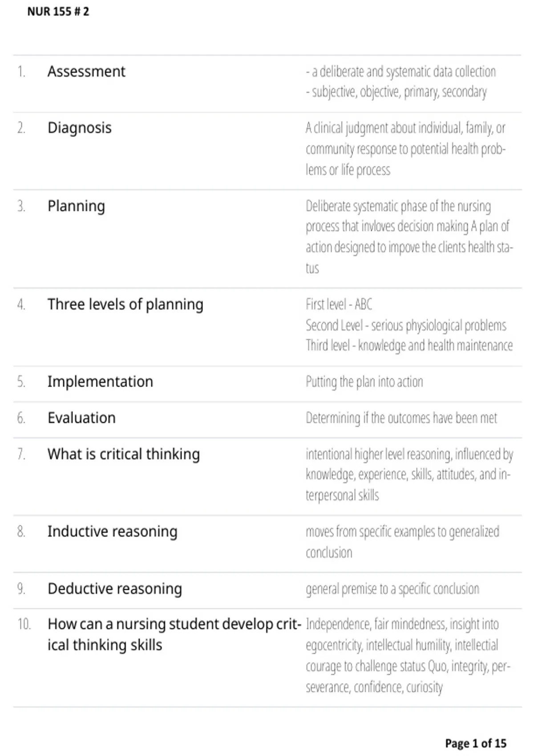Select 'Three levels of planning' term

tap(125, 305)
